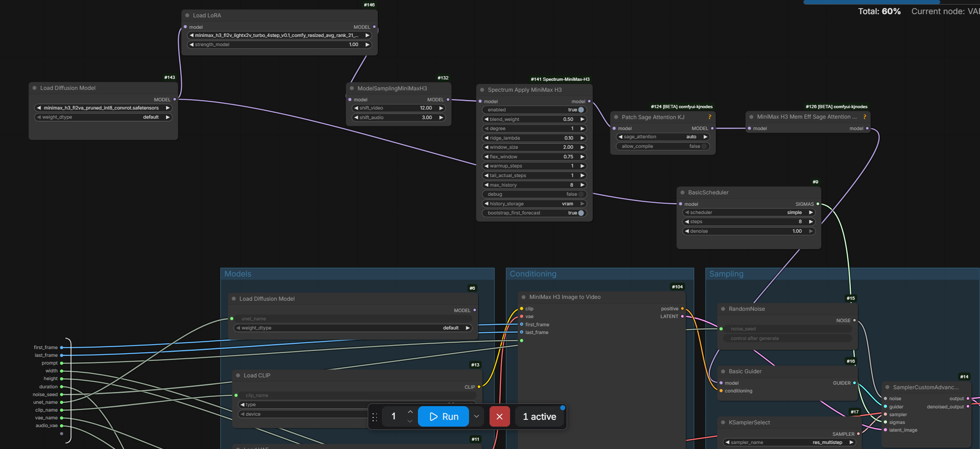This screenshot has height=449, width=980.
Task: Collapse the KSamplerSelect node using its dot
Action: pos(723,423)
